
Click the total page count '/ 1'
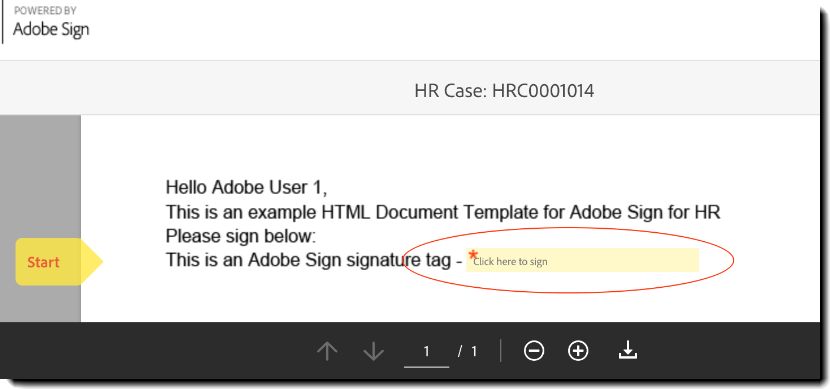(467, 351)
